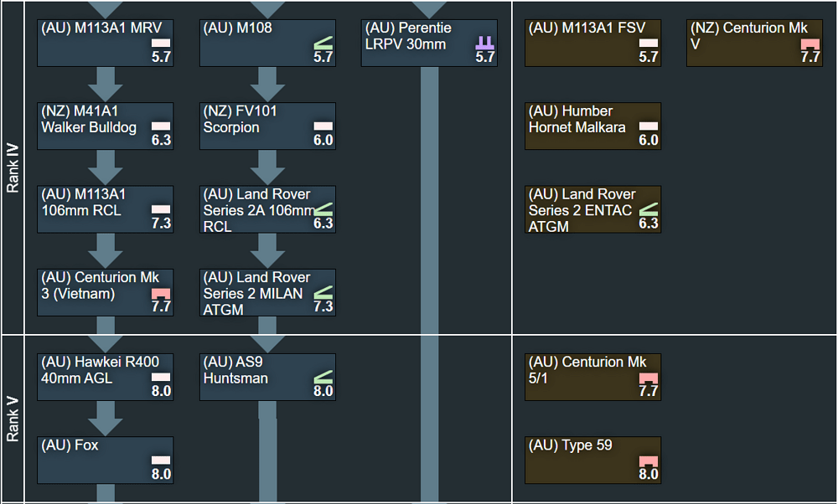The width and height of the screenshot is (838, 504).
Task: Open the (AU) M113A1 FSV premium card
Action: pyautogui.click(x=592, y=43)
